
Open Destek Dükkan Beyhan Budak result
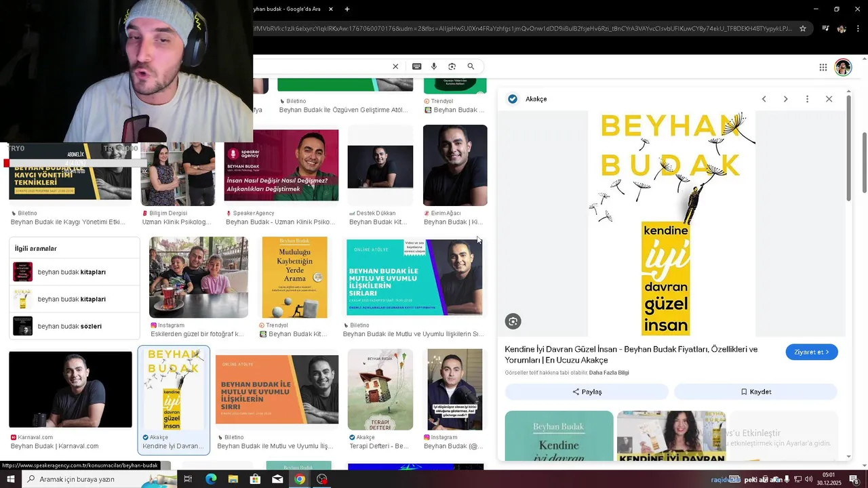[380, 165]
